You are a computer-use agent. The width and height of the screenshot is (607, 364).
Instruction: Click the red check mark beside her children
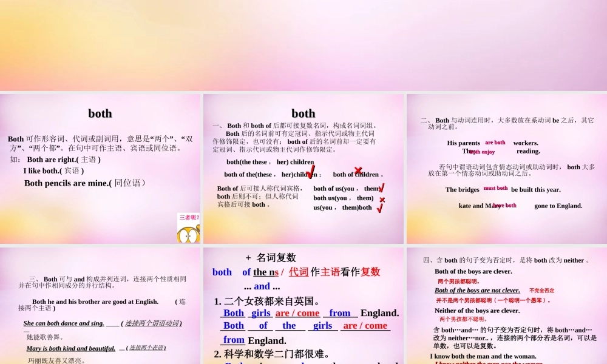tap(311, 172)
